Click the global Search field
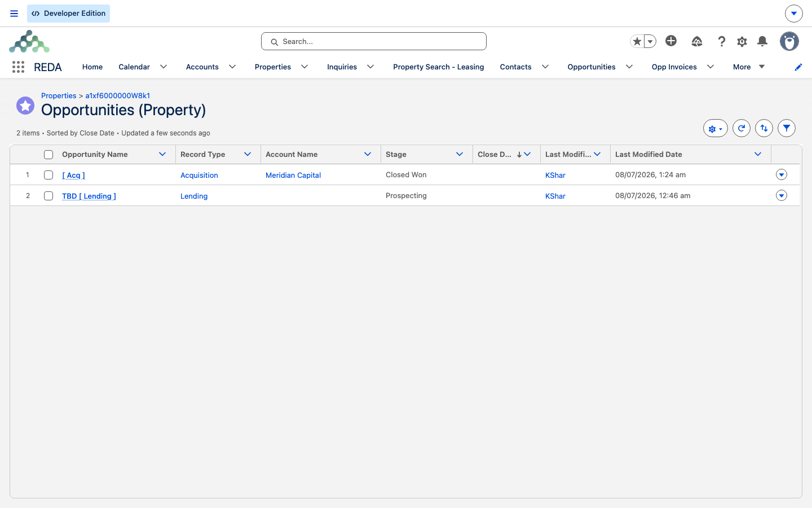This screenshot has height=508, width=812. pos(374,41)
